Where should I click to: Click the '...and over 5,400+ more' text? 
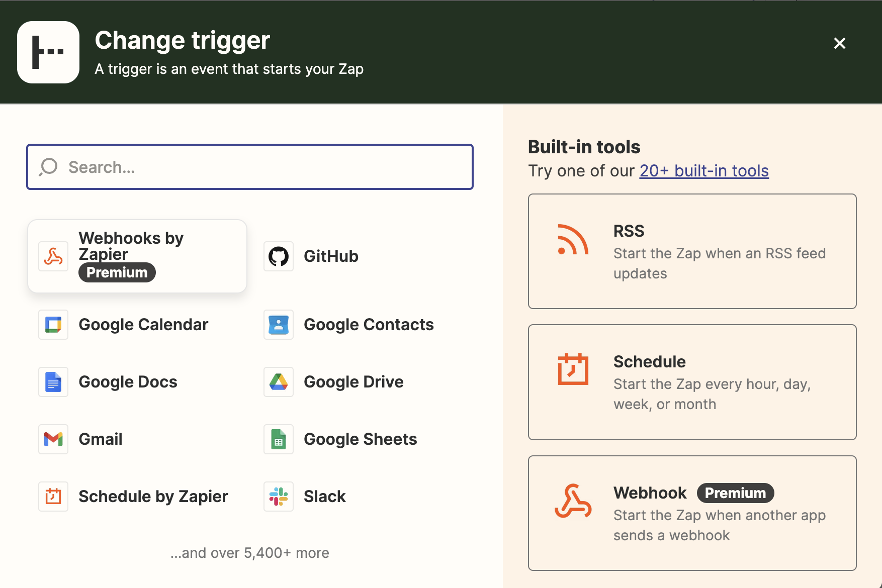click(250, 553)
